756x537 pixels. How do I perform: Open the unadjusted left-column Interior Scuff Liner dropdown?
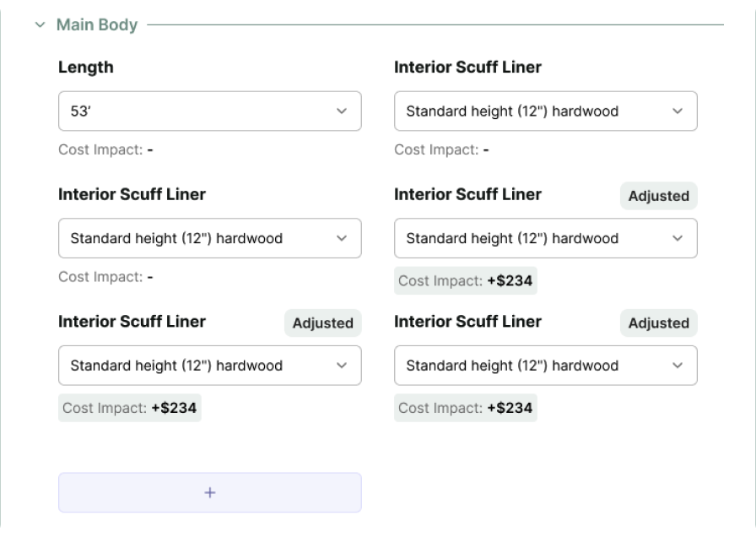pyautogui.click(x=194, y=238)
